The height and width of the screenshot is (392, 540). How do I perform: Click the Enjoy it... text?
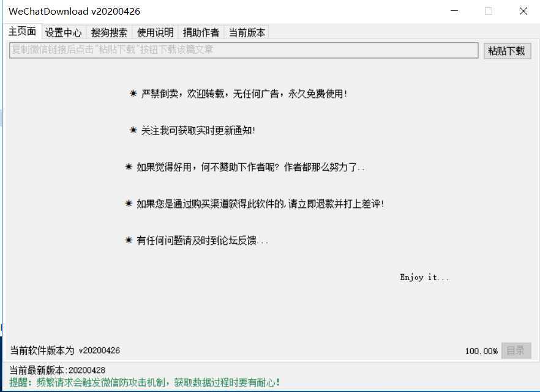(x=424, y=277)
